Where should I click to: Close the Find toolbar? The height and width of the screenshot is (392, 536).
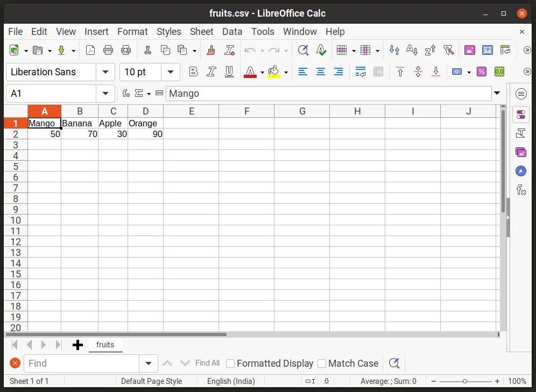(15, 363)
